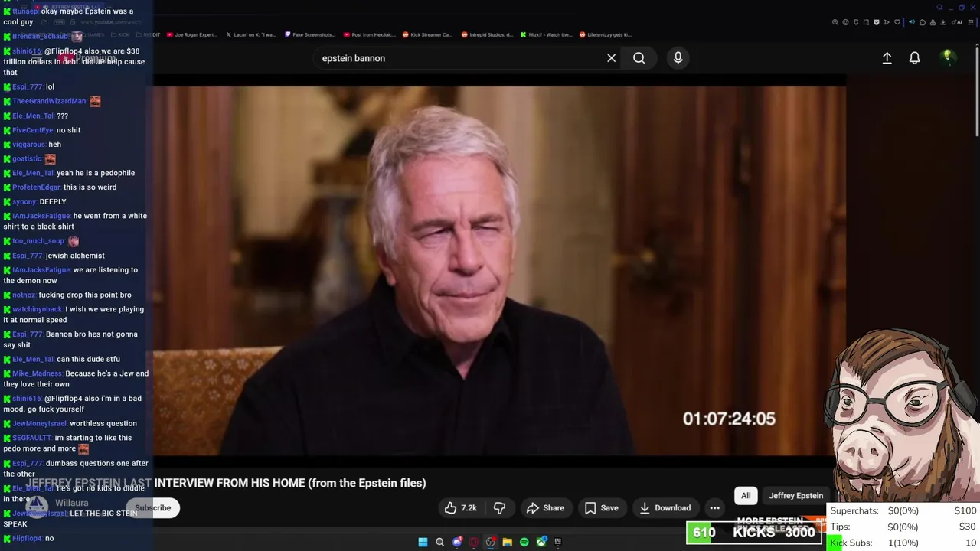This screenshot has height=551, width=980.
Task: Select the All filter chip
Action: pos(746,495)
